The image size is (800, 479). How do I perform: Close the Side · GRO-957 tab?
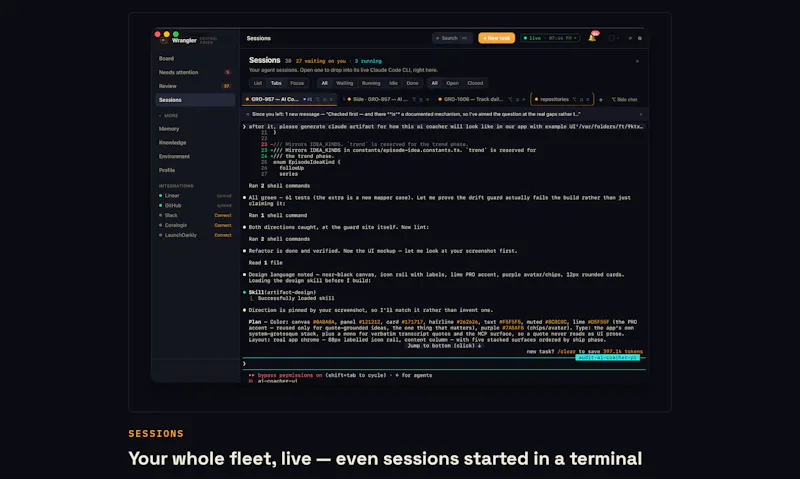(x=428, y=99)
